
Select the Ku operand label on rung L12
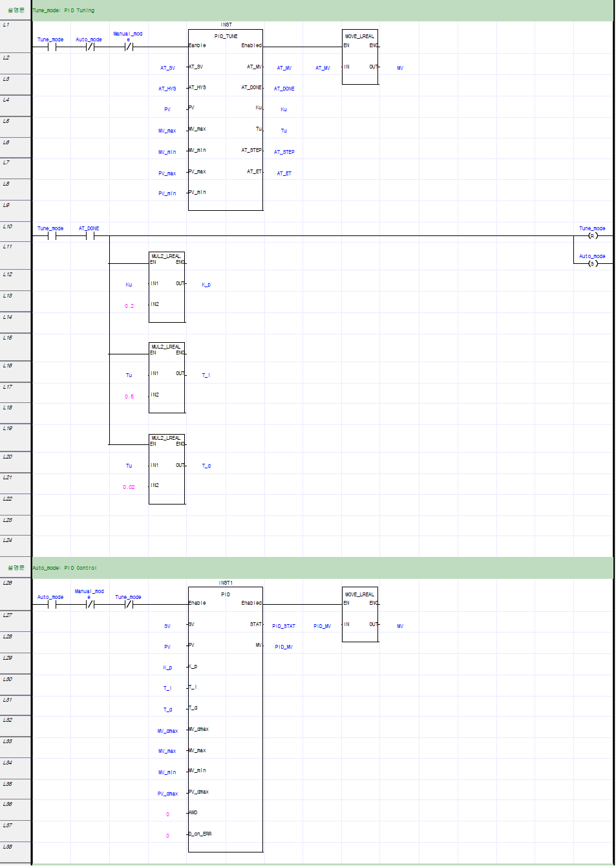click(x=129, y=285)
